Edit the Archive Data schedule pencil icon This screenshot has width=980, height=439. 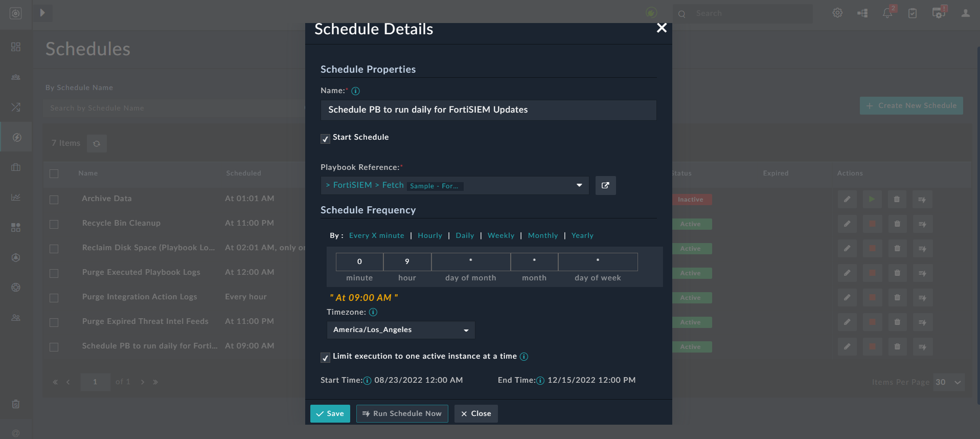pos(847,199)
